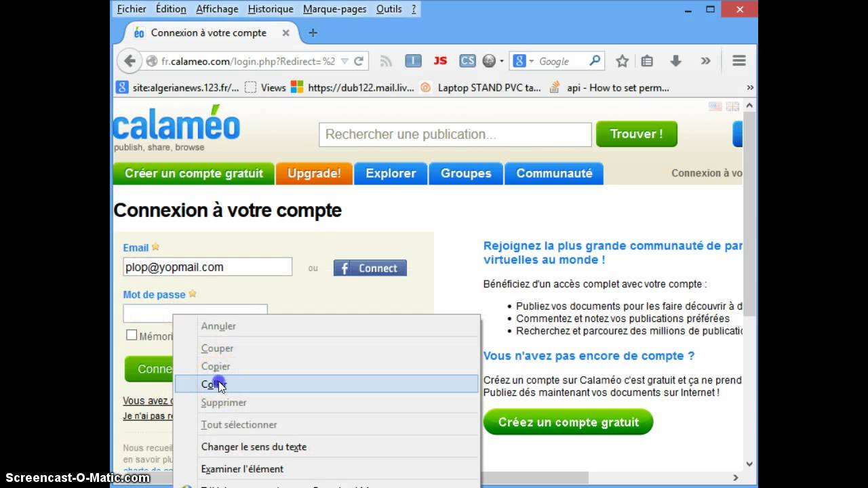Click green 'Créez un compte gratuit' button

568,422
